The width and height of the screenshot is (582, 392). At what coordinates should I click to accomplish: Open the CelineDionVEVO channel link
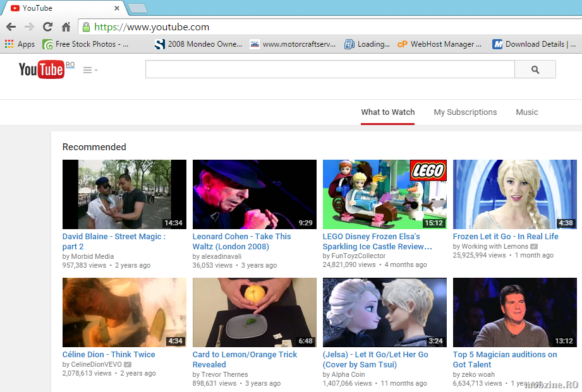96,364
